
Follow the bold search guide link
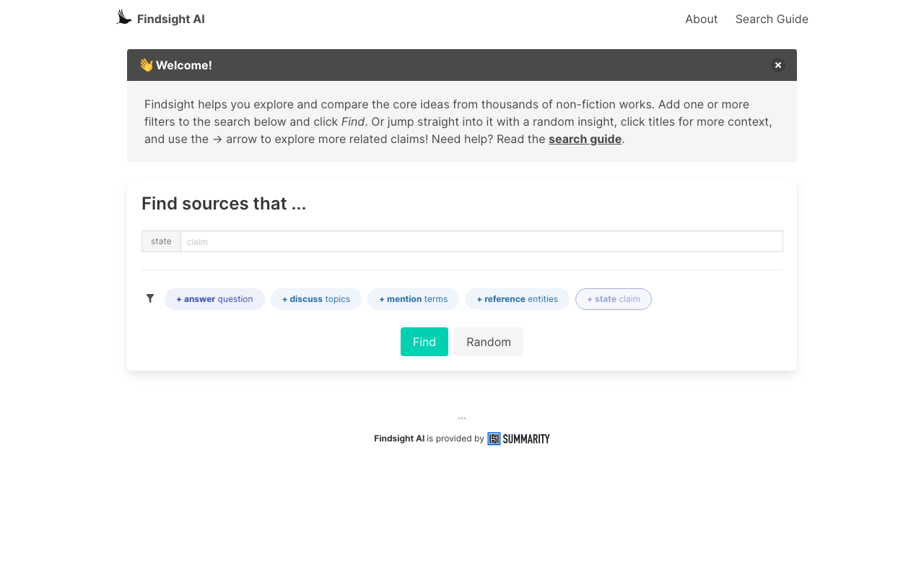[585, 139]
